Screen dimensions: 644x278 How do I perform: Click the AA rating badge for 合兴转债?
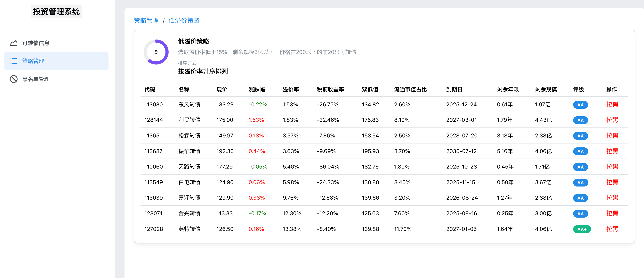[580, 214]
